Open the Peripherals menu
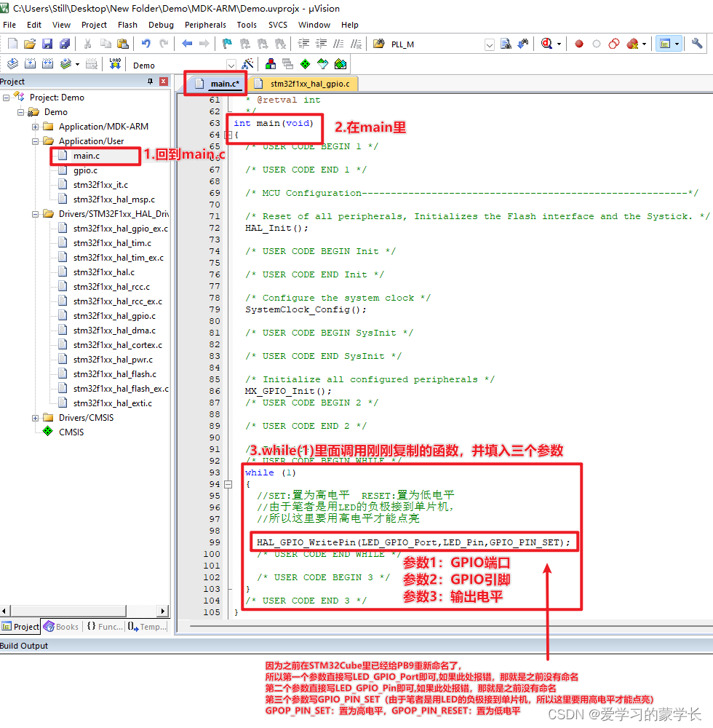This screenshot has width=713, height=728. pos(205,25)
